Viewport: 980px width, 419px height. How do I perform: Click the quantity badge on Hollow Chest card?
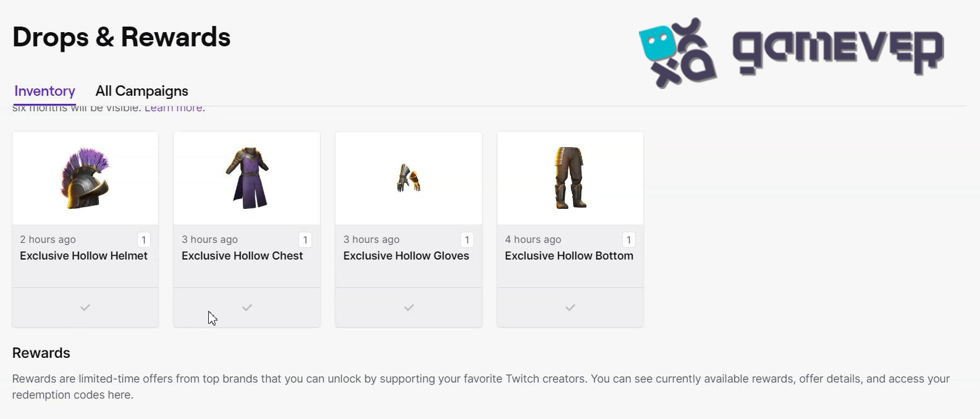point(305,240)
